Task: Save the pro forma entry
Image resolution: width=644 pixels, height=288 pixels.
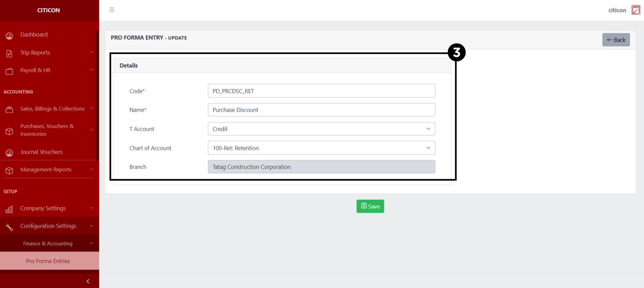Action: (x=370, y=206)
